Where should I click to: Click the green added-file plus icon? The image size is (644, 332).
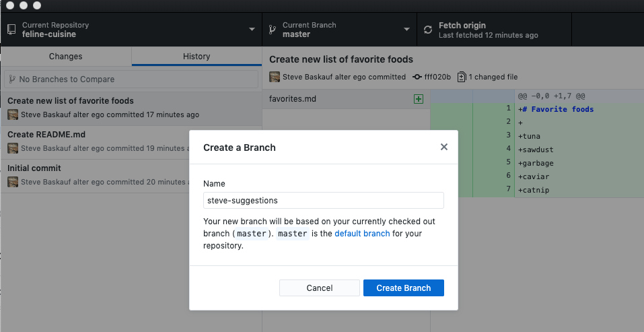(418, 99)
